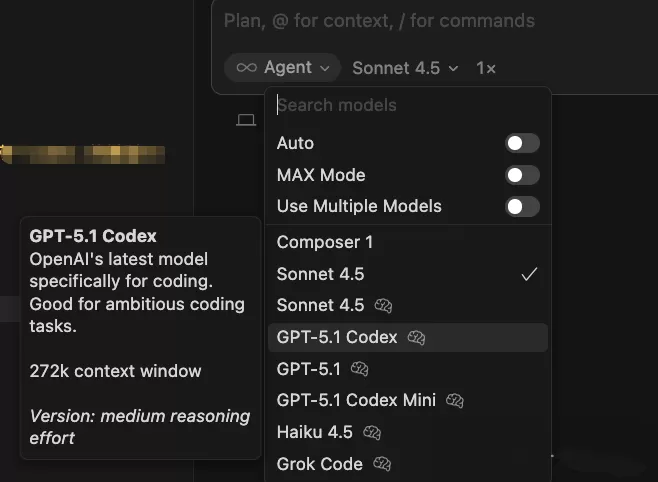Click the laptop icon below the input box
The width and height of the screenshot is (658, 482).
coord(246,120)
